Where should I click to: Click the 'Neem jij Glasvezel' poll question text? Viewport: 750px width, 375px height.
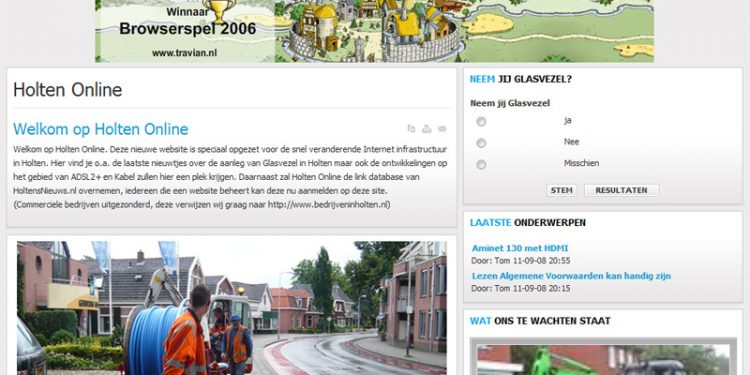pyautogui.click(x=510, y=103)
